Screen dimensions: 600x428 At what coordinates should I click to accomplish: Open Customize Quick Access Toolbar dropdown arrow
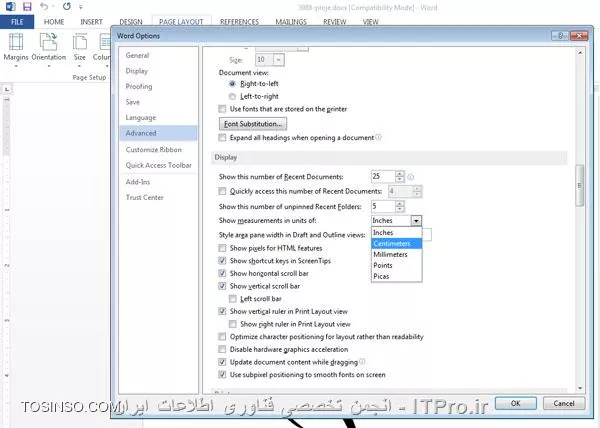tap(81, 7)
